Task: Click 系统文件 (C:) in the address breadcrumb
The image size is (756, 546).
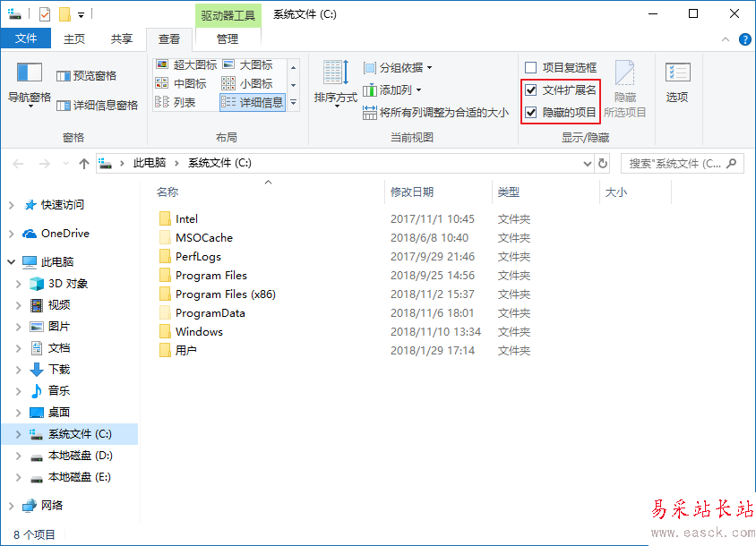Action: pos(219,163)
